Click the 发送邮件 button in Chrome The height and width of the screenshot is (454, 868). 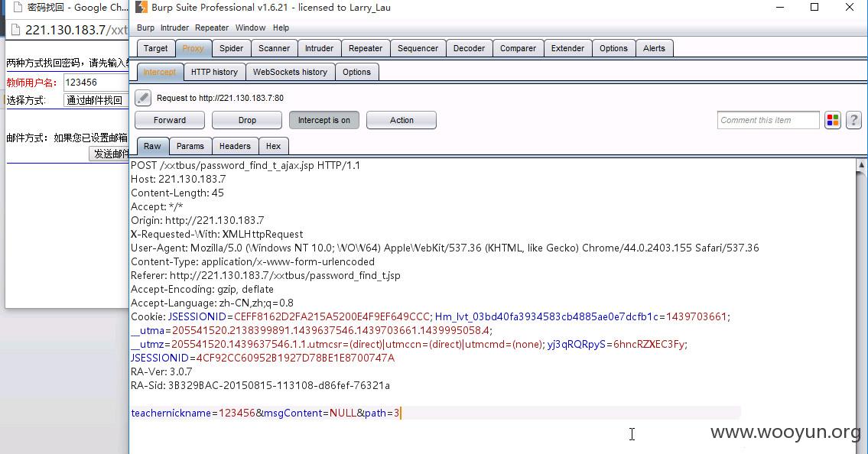(109, 154)
